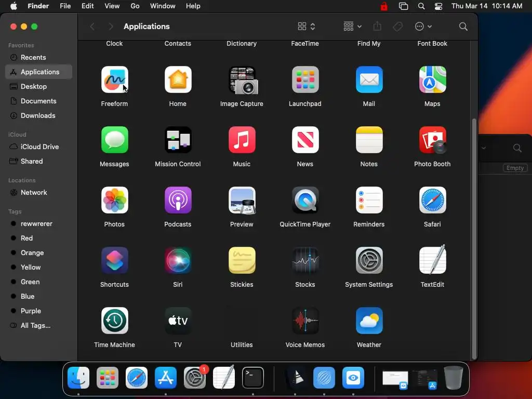This screenshot has height=399, width=532.
Task: Select the Music app icon
Action: [242, 139]
